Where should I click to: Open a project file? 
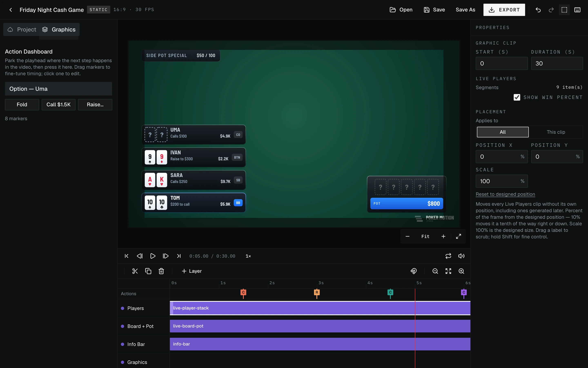click(401, 10)
